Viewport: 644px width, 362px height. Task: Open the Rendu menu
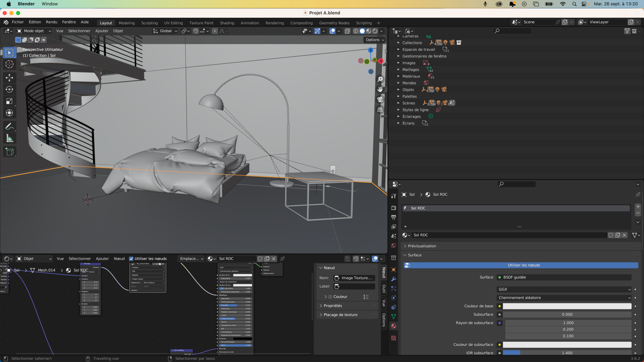pos(51,22)
